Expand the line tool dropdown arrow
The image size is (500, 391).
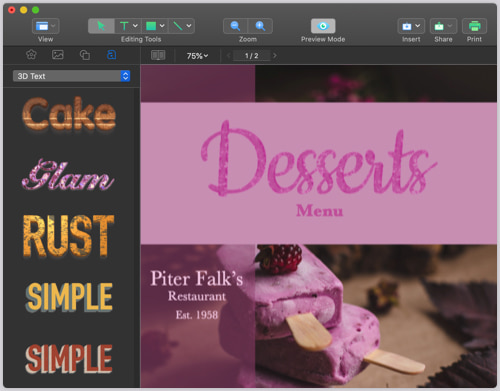point(189,26)
